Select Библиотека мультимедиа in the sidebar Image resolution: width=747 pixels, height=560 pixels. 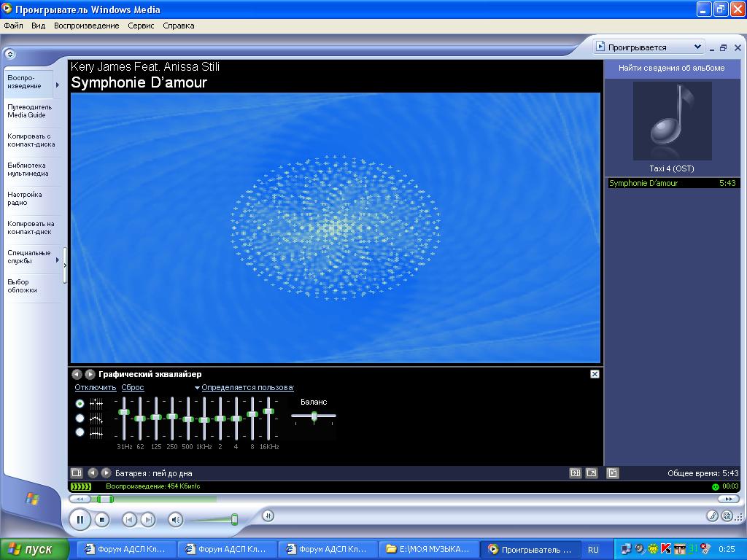pos(28,169)
